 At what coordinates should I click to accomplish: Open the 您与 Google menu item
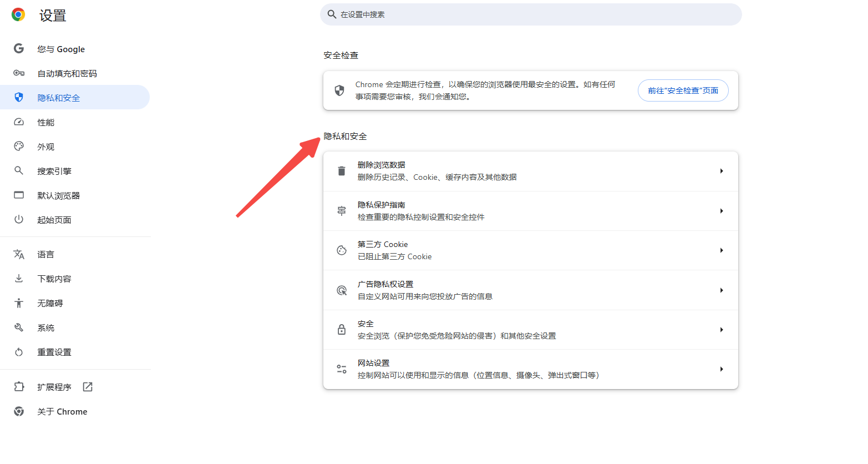pyautogui.click(x=75, y=49)
